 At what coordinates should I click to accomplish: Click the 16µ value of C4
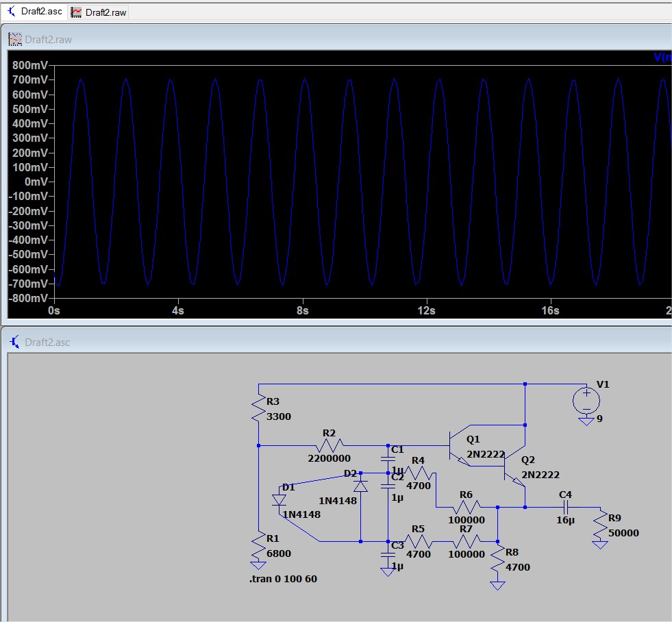pyautogui.click(x=565, y=520)
